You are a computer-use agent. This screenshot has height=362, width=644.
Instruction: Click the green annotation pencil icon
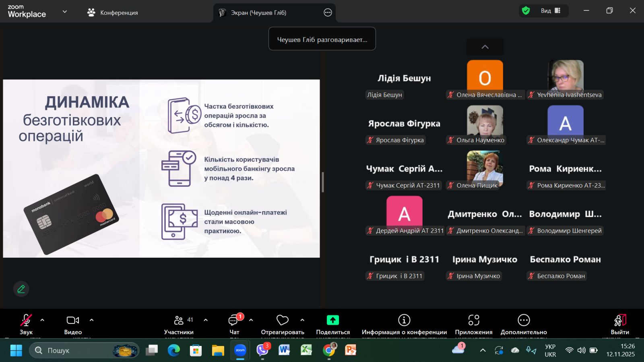[x=21, y=289]
